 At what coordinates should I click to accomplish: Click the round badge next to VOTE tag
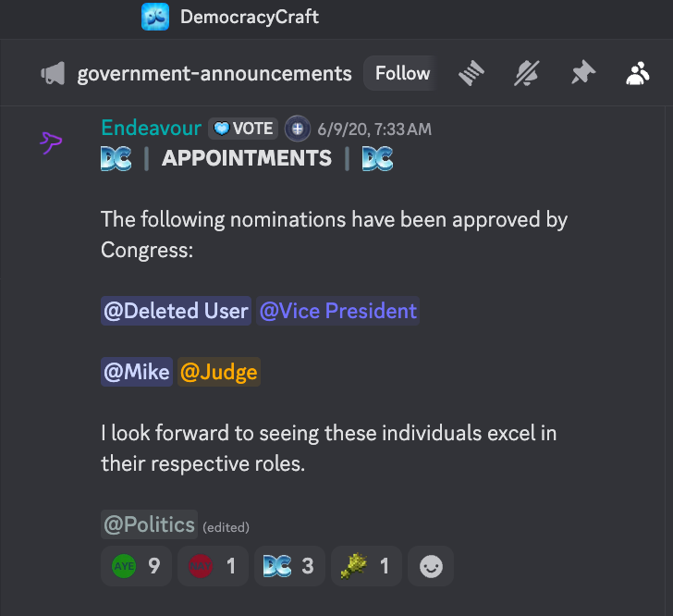(x=298, y=129)
